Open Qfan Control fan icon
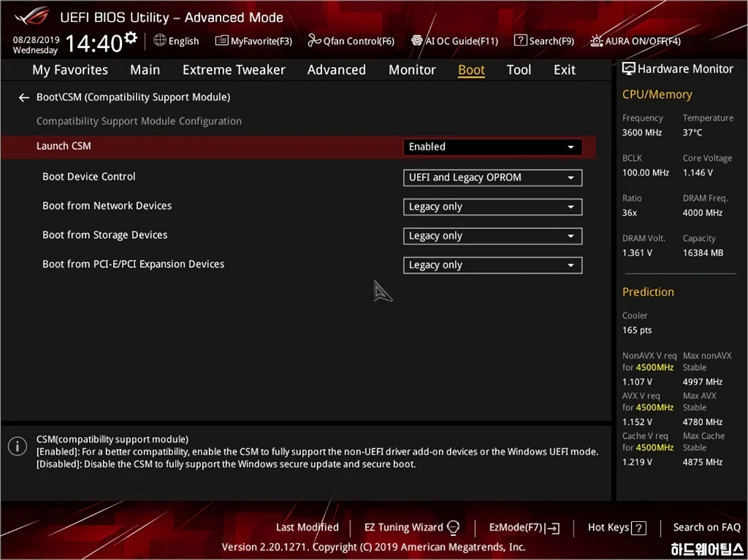 pyautogui.click(x=314, y=41)
